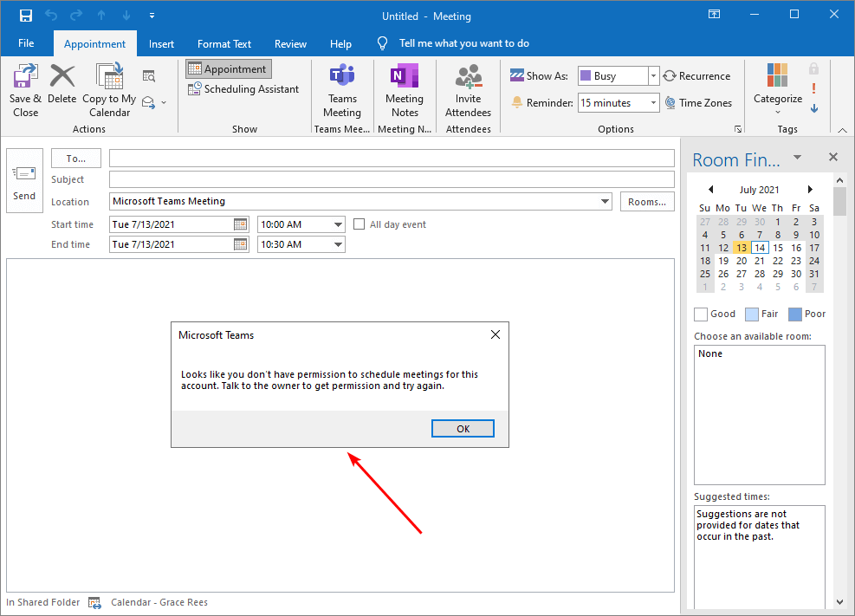The width and height of the screenshot is (855, 616).
Task: Click the Invite Attendees icon
Action: [x=469, y=75]
